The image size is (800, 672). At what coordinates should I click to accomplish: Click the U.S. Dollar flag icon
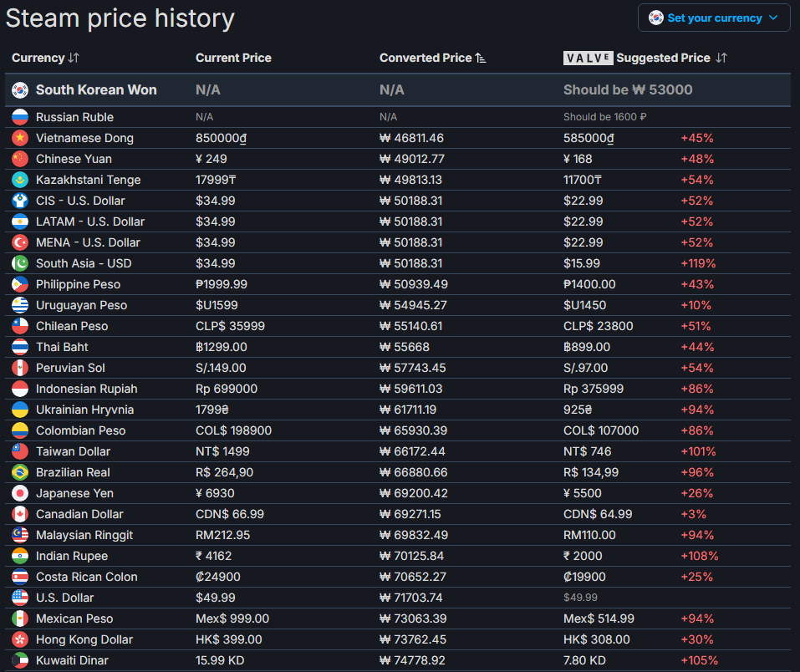[20, 598]
